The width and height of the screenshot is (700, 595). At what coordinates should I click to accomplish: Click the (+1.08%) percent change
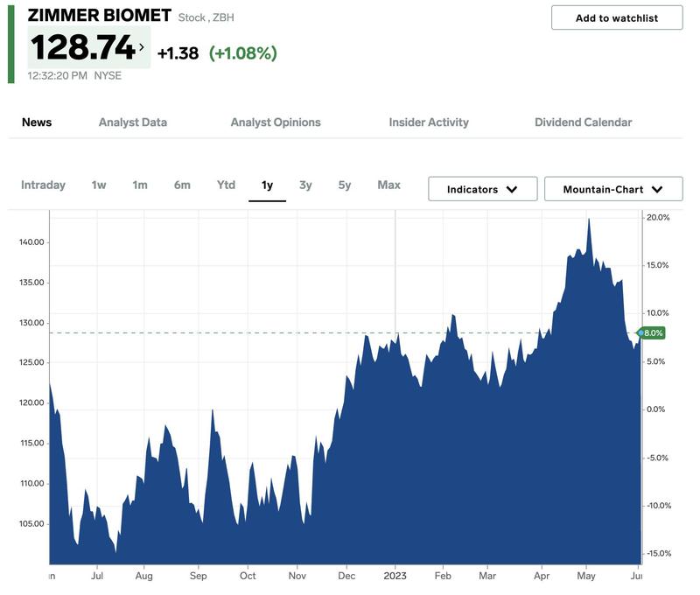[243, 53]
